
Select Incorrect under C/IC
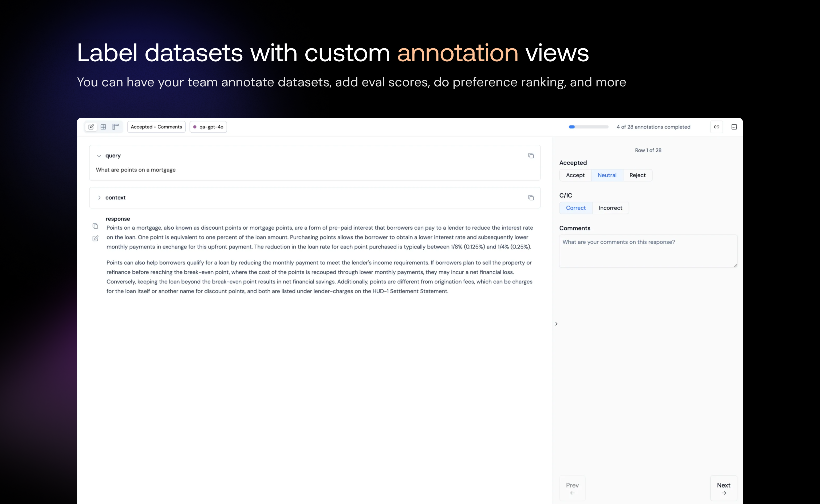(610, 208)
